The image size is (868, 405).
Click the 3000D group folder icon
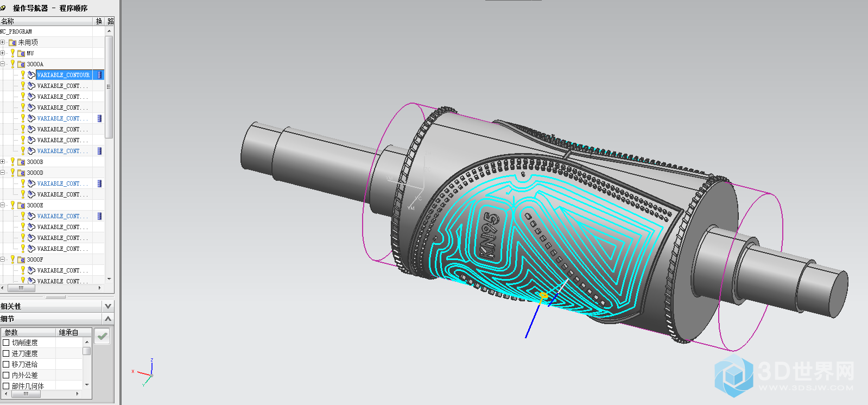pyautogui.click(x=21, y=173)
